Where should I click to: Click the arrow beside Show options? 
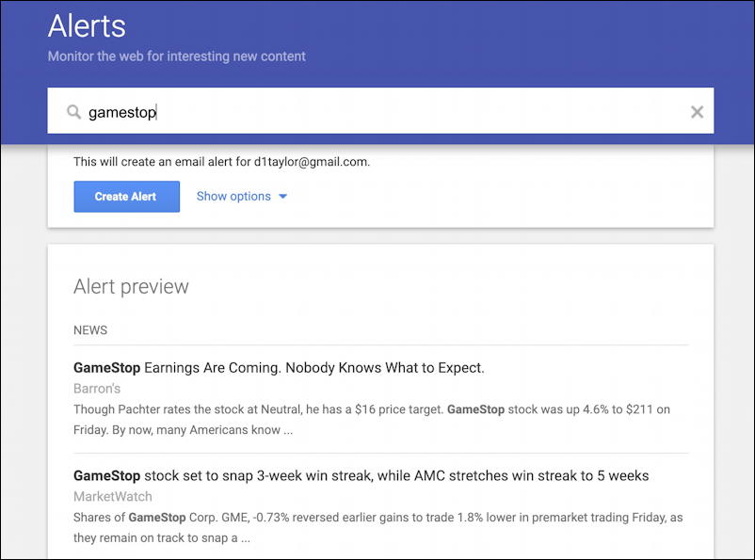[283, 197]
